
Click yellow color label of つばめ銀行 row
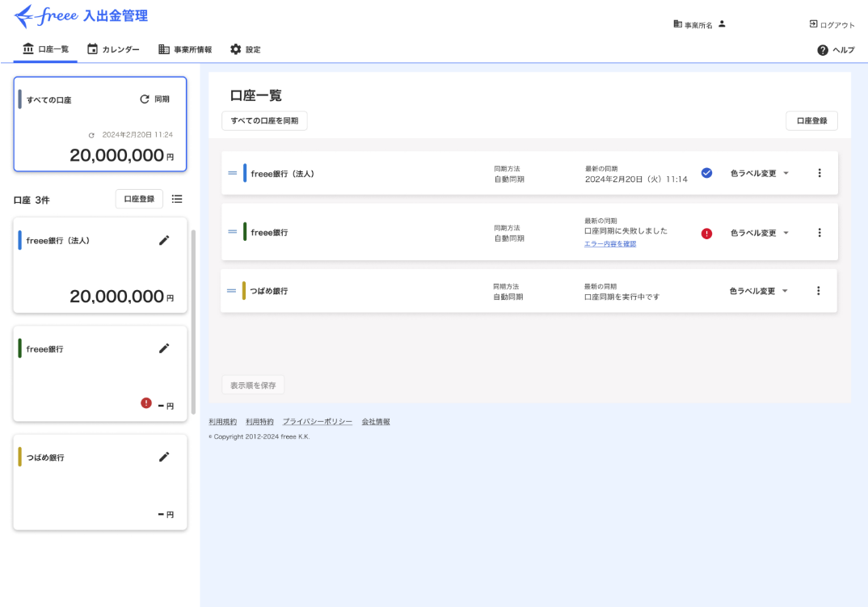point(243,290)
